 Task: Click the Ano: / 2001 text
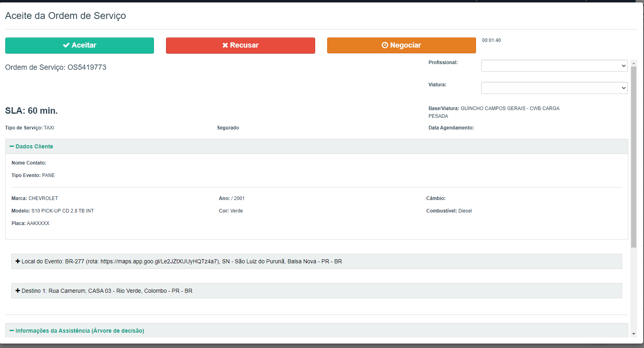(x=232, y=198)
